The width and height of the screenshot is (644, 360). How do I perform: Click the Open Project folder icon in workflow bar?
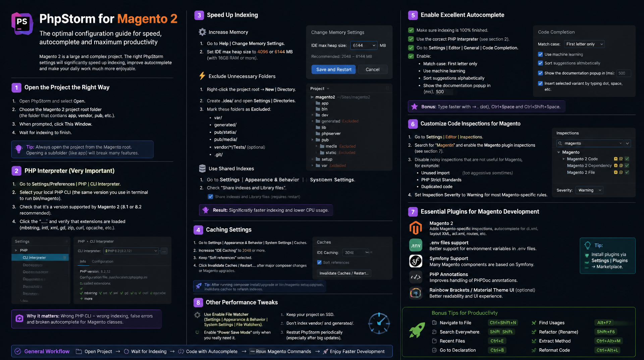79,351
